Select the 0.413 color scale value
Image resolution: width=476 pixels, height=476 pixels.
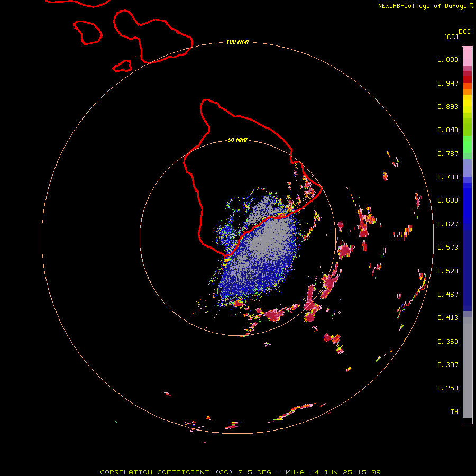click(448, 318)
